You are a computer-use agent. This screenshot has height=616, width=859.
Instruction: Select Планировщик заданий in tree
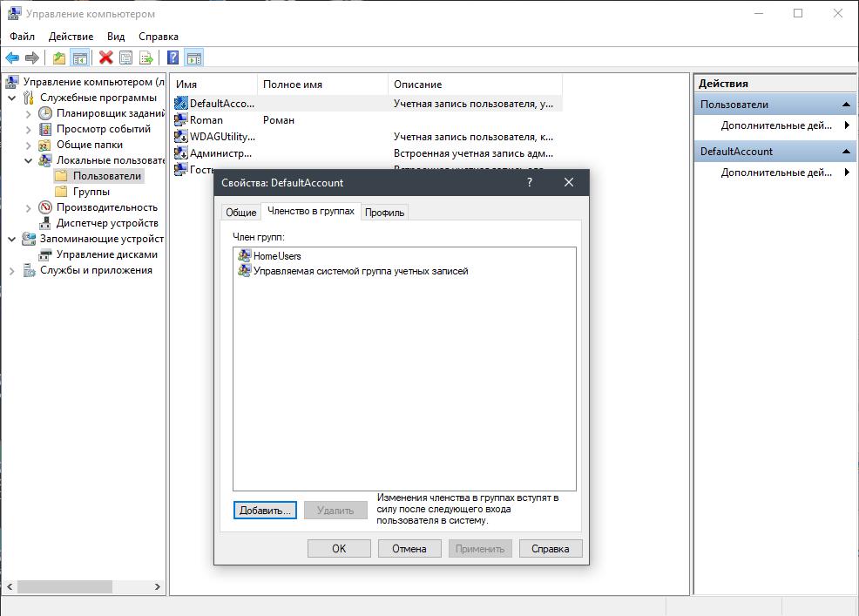click(x=110, y=113)
